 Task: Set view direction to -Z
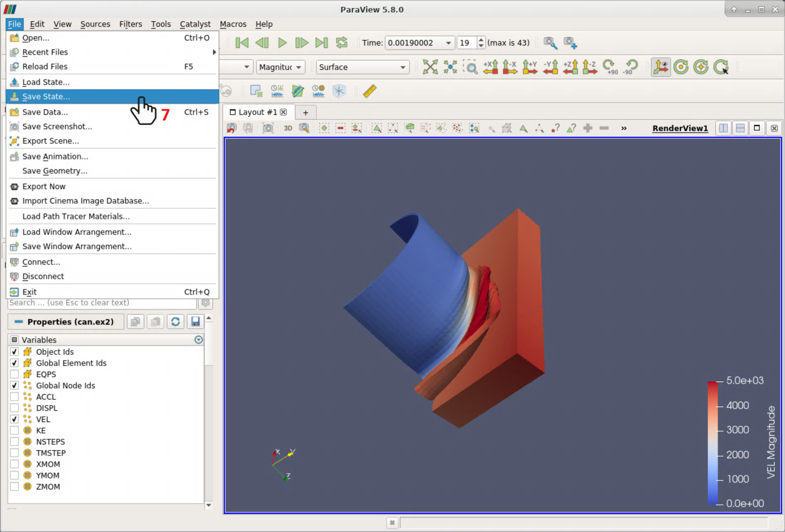point(590,67)
